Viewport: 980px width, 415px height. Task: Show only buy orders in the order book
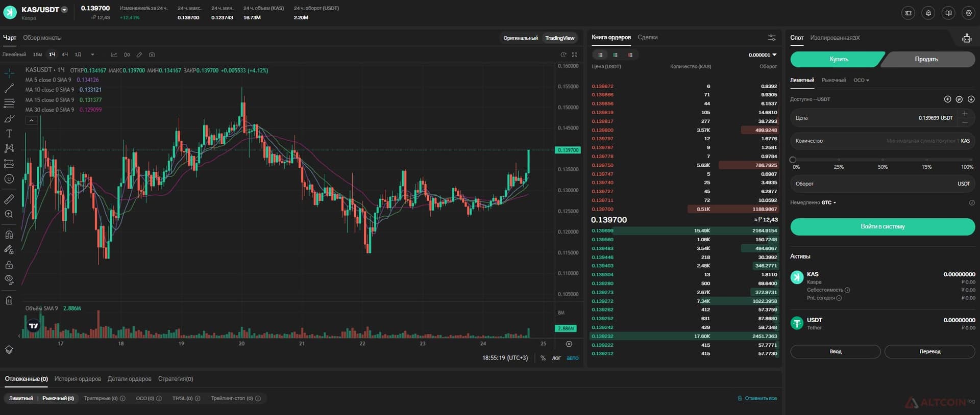(616, 55)
